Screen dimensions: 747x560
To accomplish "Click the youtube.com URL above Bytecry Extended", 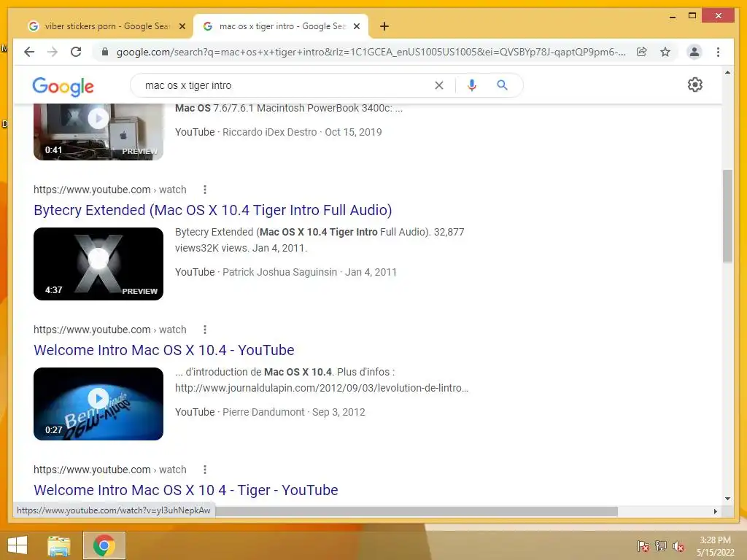I will click(x=109, y=190).
